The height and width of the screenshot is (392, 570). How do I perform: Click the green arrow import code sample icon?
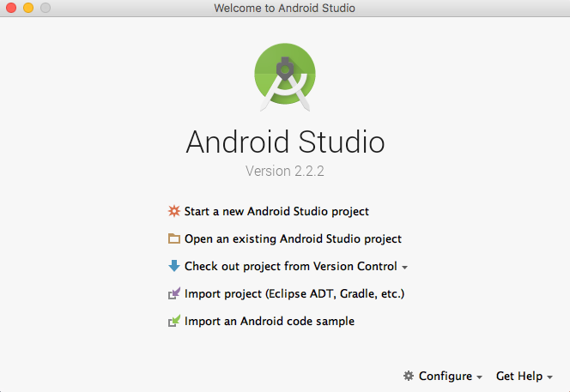click(174, 321)
